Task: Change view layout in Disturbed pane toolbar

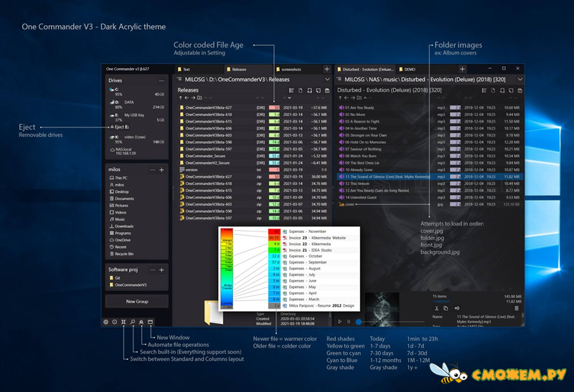Action: (484, 90)
